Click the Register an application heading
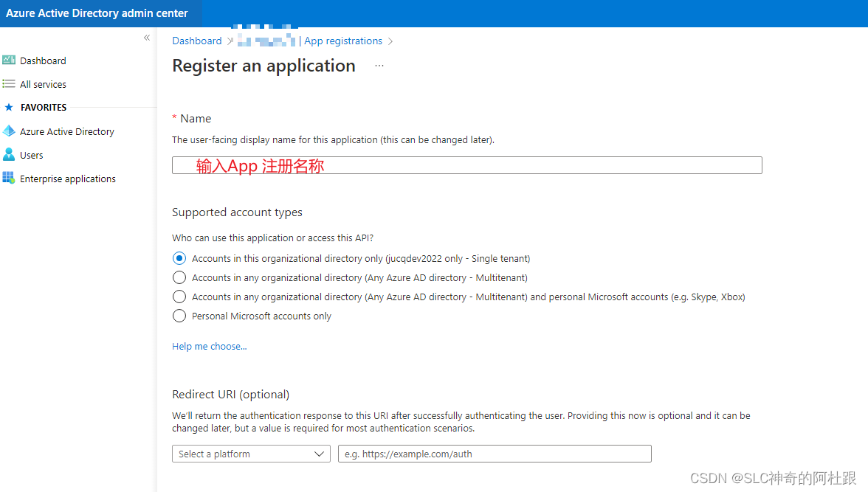This screenshot has height=492, width=868. [263, 66]
